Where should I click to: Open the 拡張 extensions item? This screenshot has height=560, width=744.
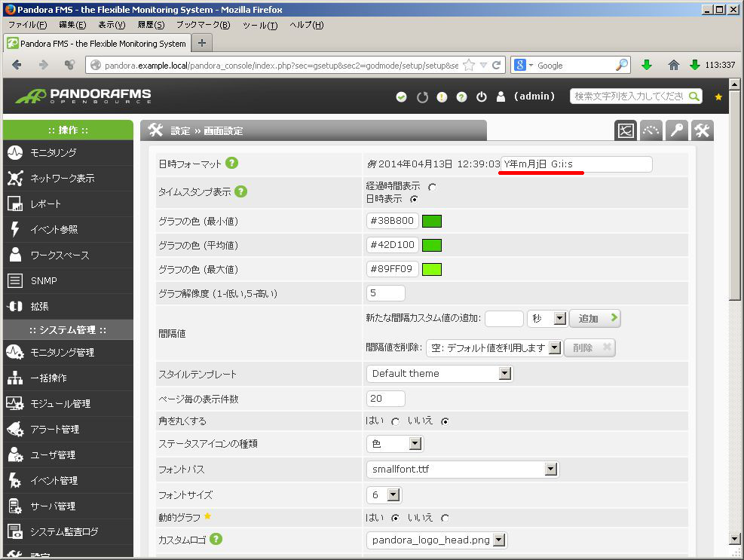point(68,307)
